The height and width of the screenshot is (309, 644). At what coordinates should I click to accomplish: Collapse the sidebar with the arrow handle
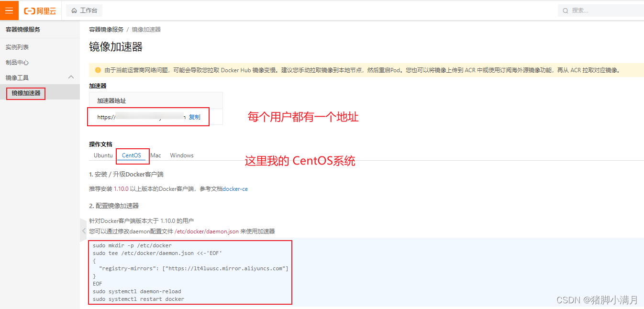coord(83,231)
